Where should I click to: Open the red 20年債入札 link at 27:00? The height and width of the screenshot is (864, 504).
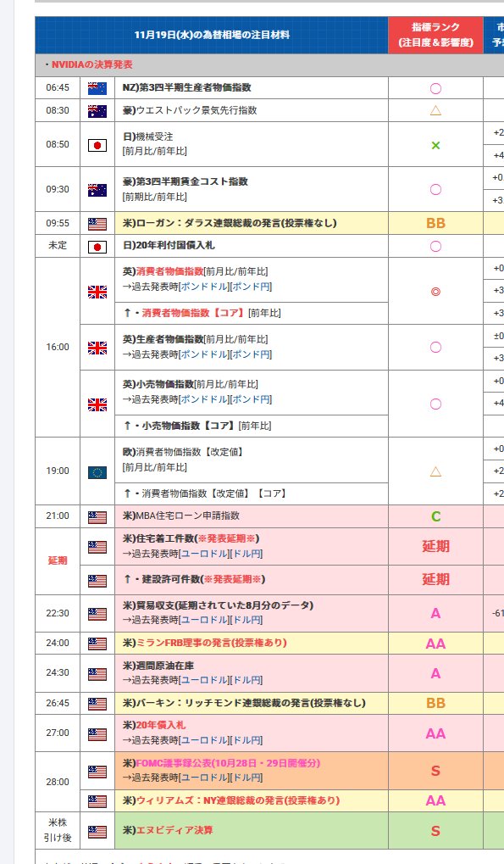pyautogui.click(x=161, y=725)
